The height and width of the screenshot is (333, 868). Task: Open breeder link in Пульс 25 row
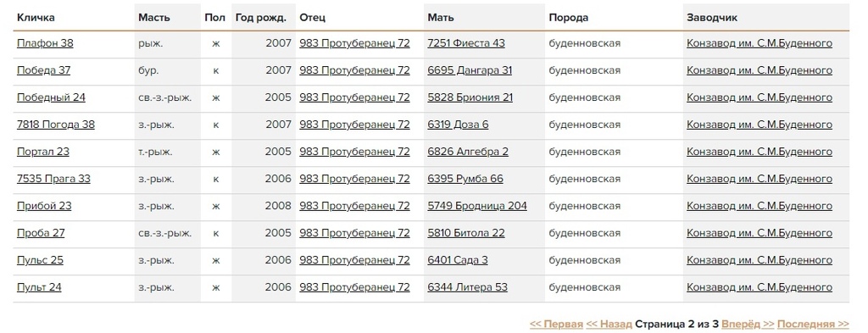tap(759, 260)
